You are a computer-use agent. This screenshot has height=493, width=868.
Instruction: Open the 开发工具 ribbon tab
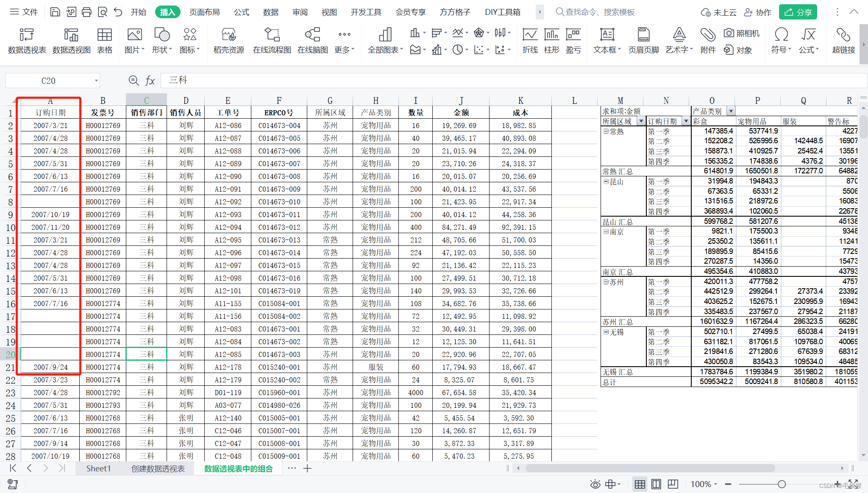click(x=366, y=12)
